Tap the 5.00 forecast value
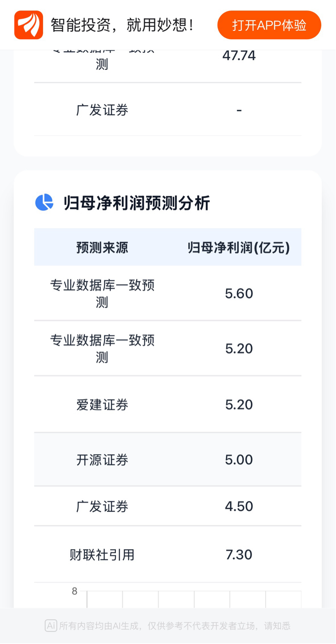 point(239,460)
